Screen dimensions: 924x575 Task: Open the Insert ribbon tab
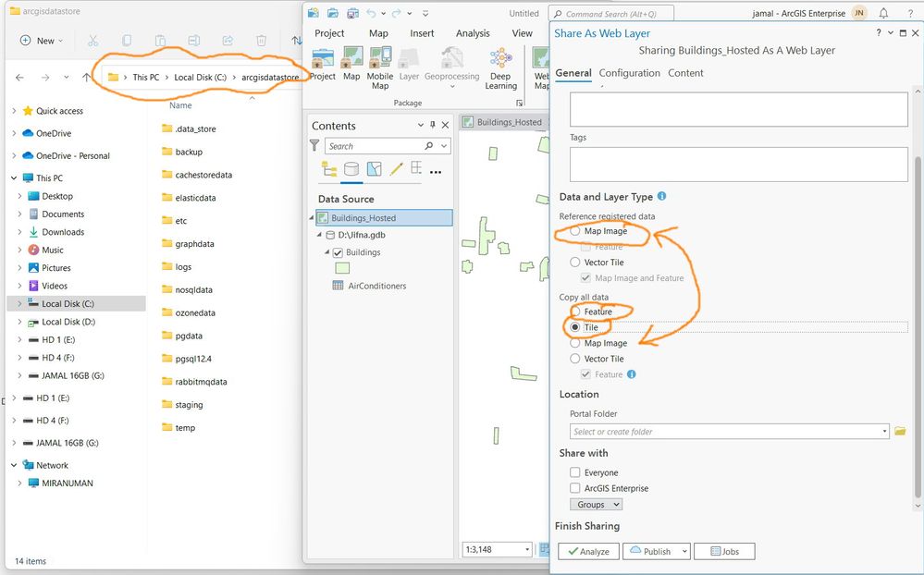pyautogui.click(x=422, y=33)
